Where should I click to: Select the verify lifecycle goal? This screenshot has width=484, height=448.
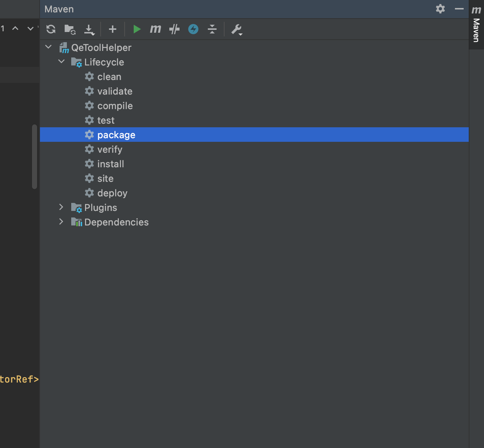click(x=254, y=149)
